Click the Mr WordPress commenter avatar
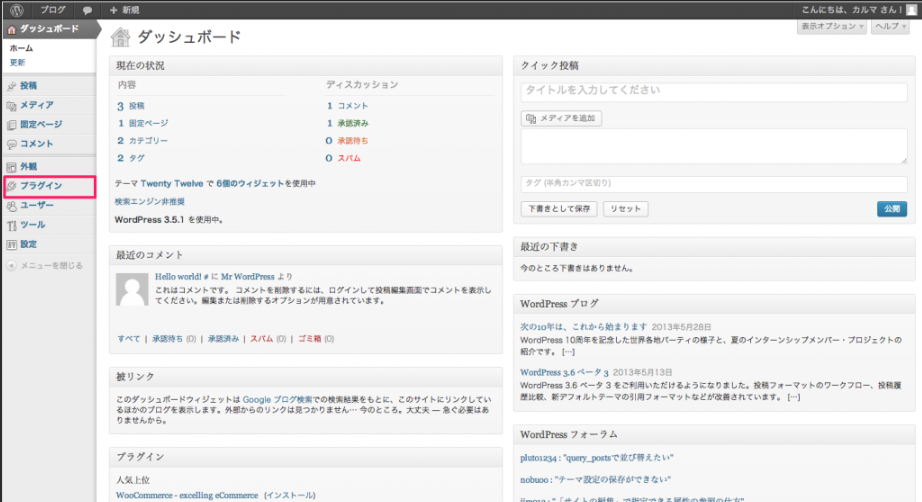The height and width of the screenshot is (502, 922). click(132, 289)
